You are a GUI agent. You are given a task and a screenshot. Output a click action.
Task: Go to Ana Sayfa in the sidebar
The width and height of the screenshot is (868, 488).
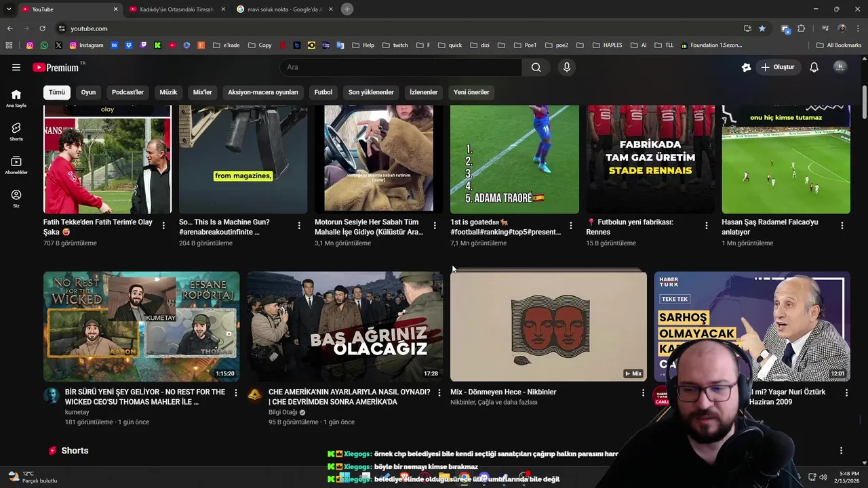16,98
